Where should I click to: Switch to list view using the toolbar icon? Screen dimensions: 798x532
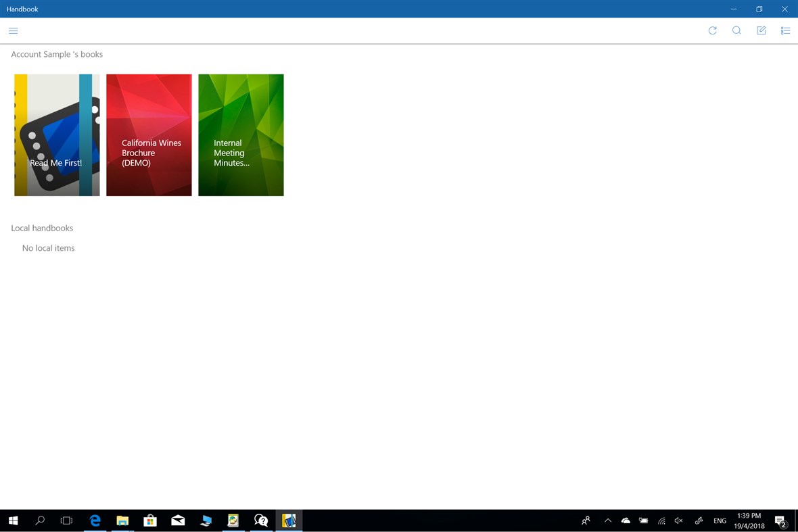785,30
